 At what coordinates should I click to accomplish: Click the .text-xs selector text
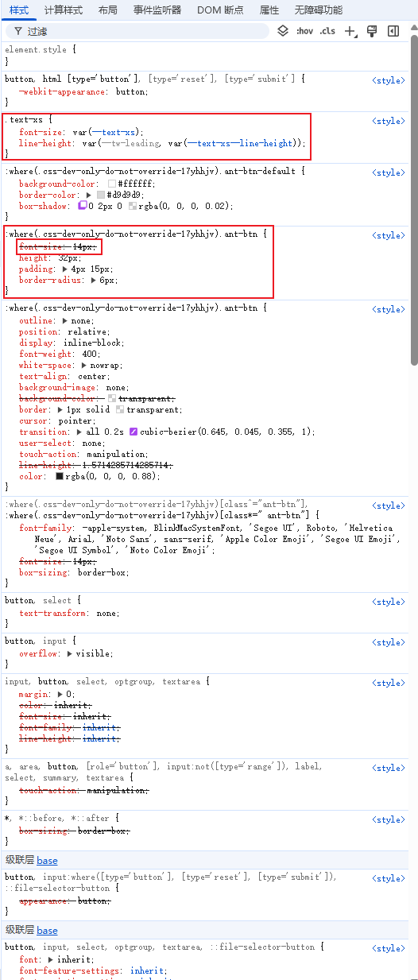24,119
